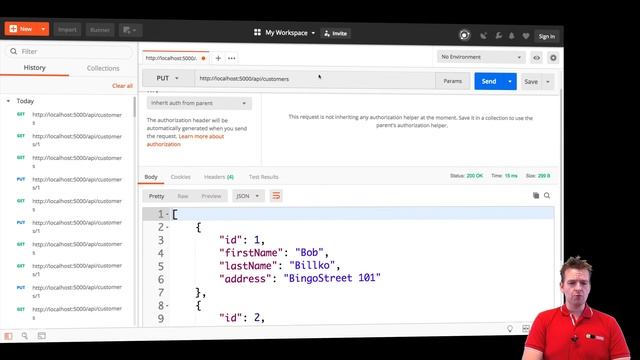Click into the Filter search field
This screenshot has height=360, width=640.
(x=69, y=51)
